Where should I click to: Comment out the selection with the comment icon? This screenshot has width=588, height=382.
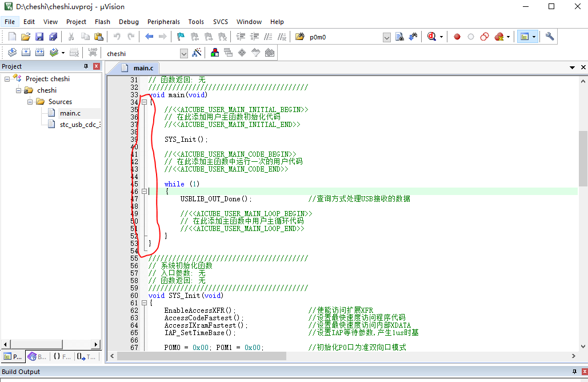click(268, 37)
